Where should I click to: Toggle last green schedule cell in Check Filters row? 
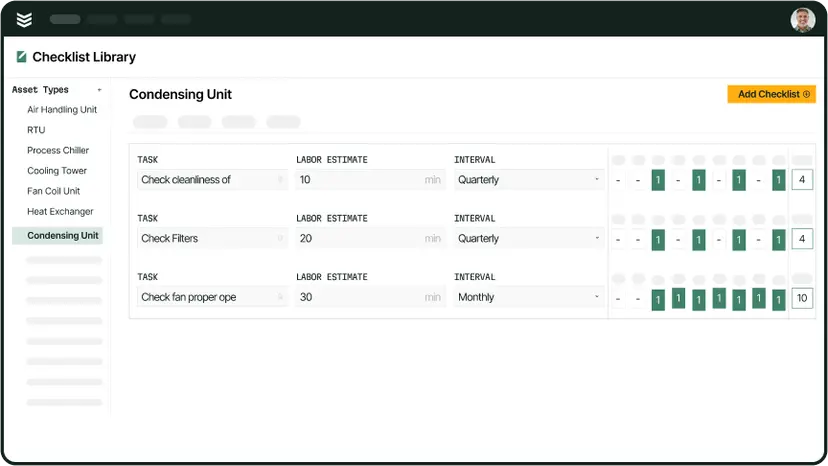(x=779, y=239)
